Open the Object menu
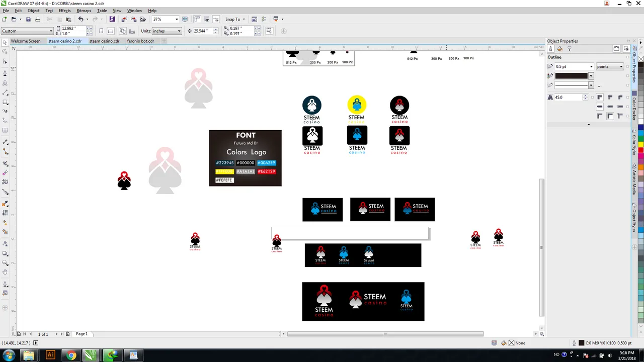 pos(34,11)
